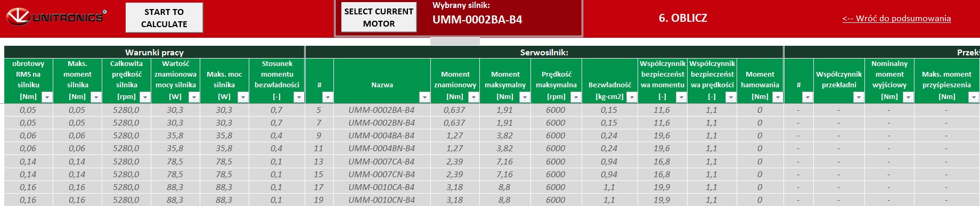Expand filter for Maks. moc silnika
Viewport: 980px width, 206px height.
(243, 97)
